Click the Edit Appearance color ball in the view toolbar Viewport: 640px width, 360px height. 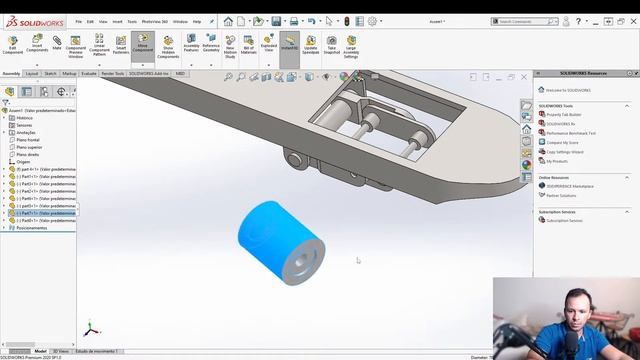(x=344, y=77)
